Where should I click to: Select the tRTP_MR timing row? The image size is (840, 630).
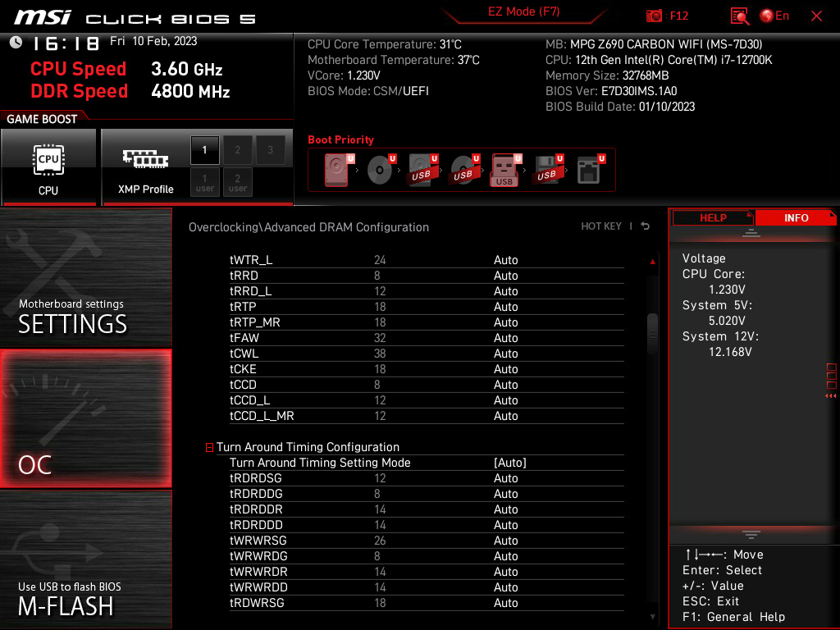coord(427,322)
